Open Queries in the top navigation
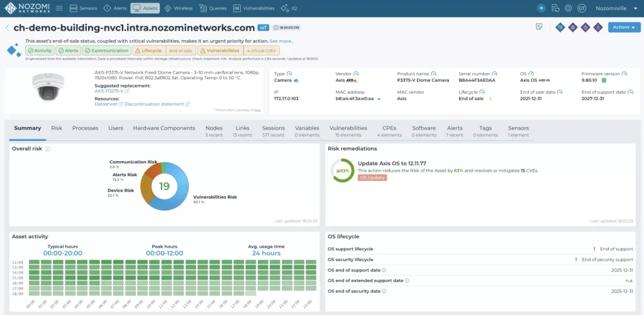Screen dimensions: 644x315 pos(213,8)
